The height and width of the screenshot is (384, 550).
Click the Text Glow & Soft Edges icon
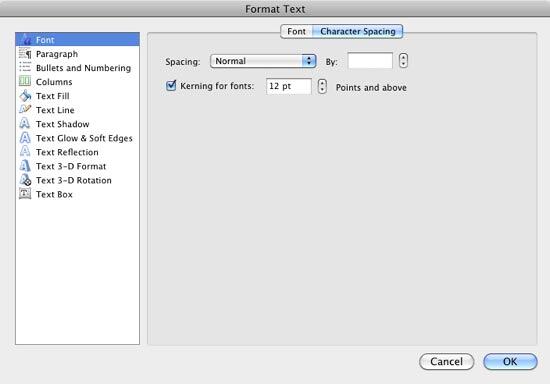(x=25, y=137)
